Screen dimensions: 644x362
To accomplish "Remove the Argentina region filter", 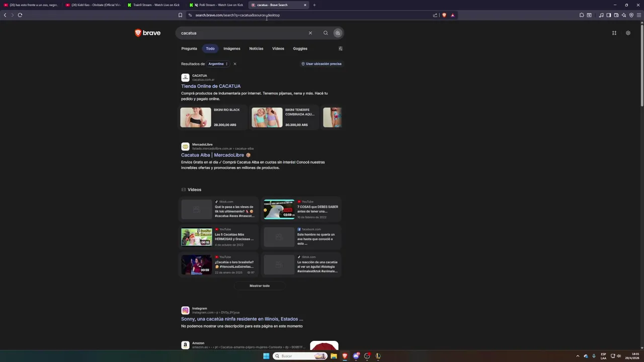I will click(x=234, y=64).
